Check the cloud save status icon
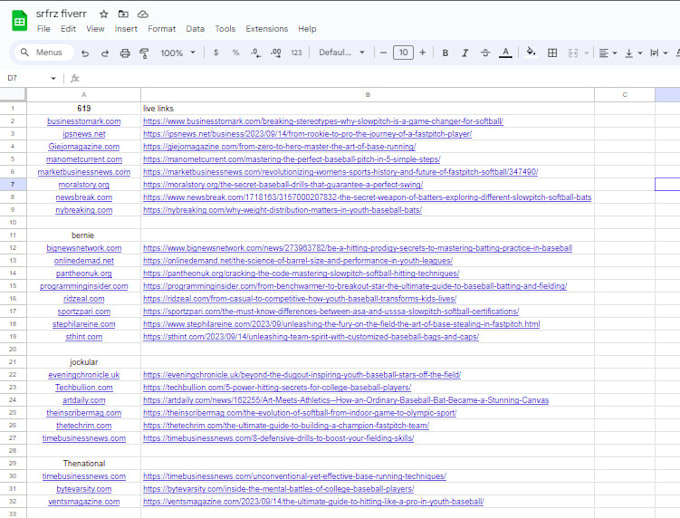Screen dimensions: 680x518 143,14
